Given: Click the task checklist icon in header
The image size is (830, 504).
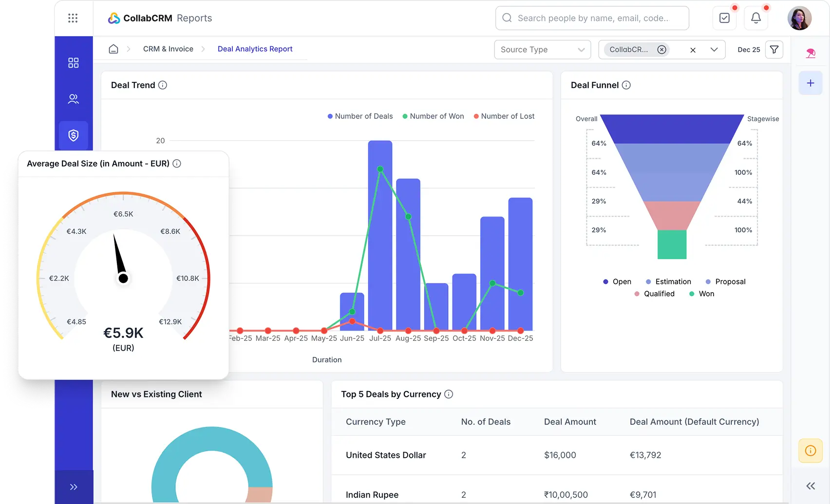Looking at the screenshot, I should [724, 18].
